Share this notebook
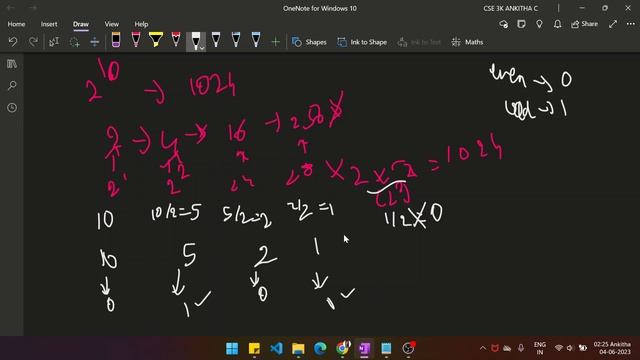 (584, 24)
